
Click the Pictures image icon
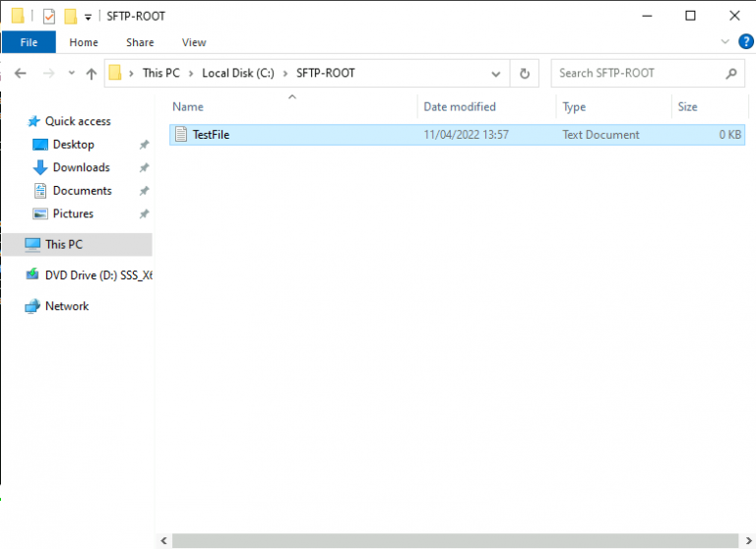pyautogui.click(x=40, y=213)
